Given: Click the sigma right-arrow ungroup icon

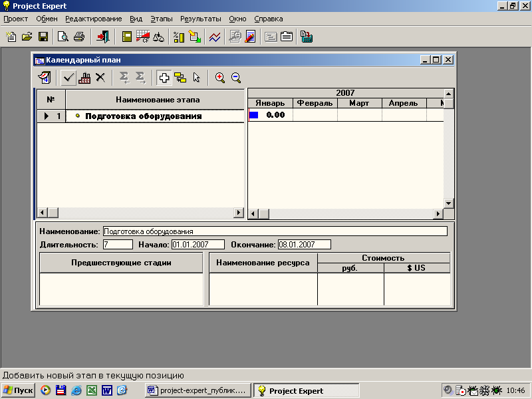Looking at the screenshot, I should tap(140, 78).
